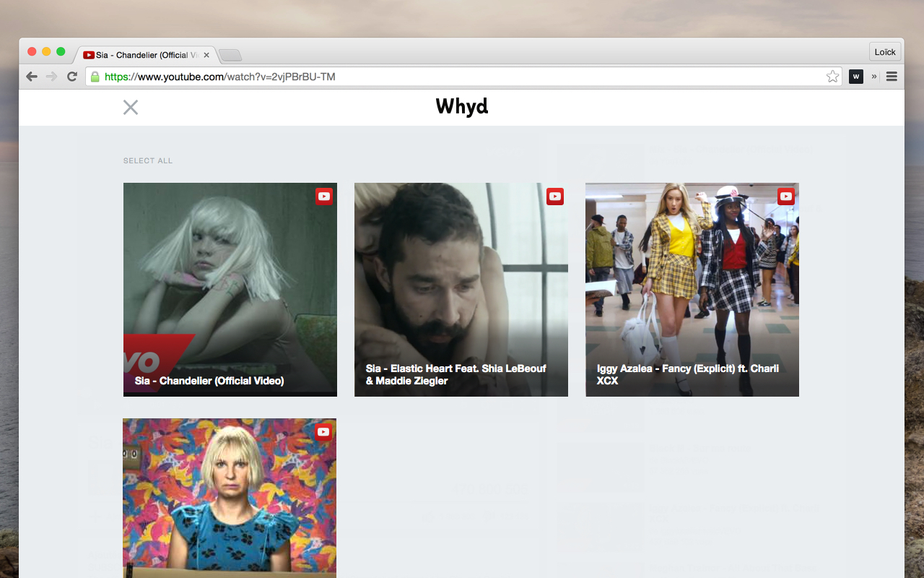
Task: Close the Whyd overlay with X icon
Action: click(x=131, y=108)
